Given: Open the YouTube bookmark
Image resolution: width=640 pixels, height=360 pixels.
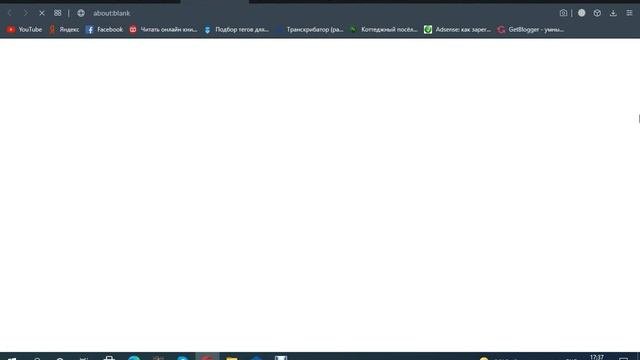Looking at the screenshot, I should pyautogui.click(x=24, y=29).
